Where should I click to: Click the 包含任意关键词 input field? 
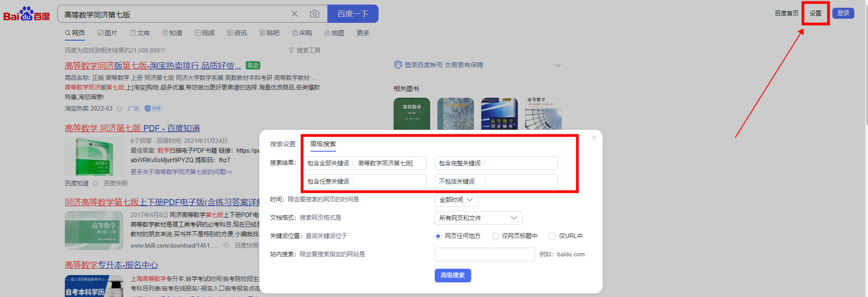click(x=365, y=181)
